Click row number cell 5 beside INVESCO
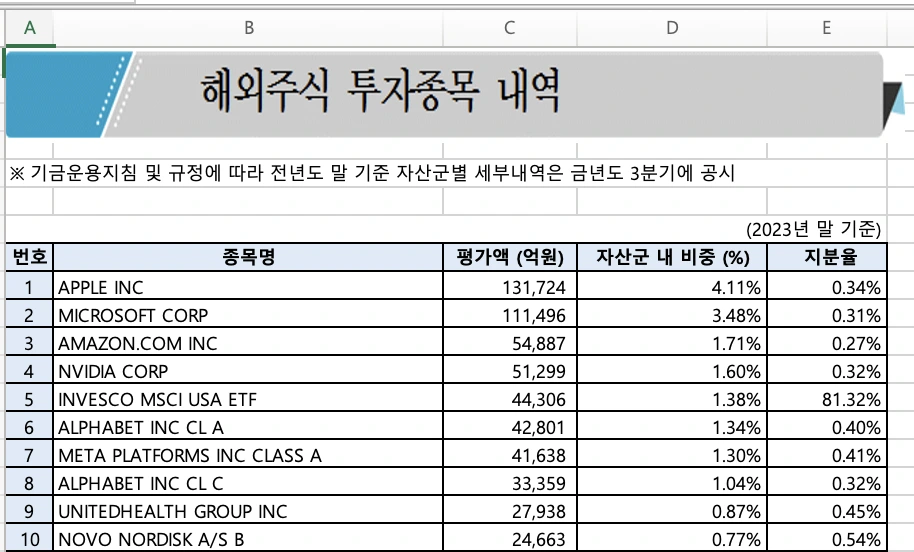914x552 pixels. (29, 398)
